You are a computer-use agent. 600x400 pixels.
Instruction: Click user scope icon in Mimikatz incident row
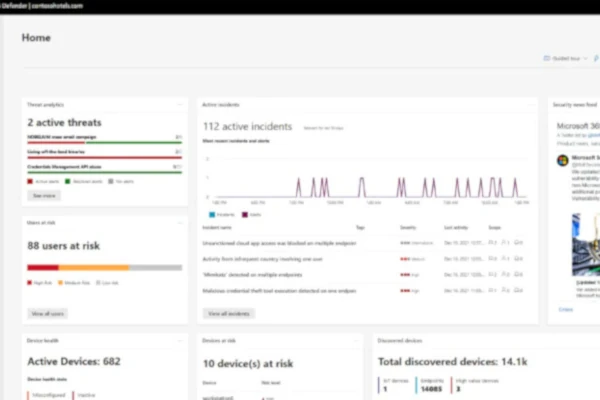505,274
